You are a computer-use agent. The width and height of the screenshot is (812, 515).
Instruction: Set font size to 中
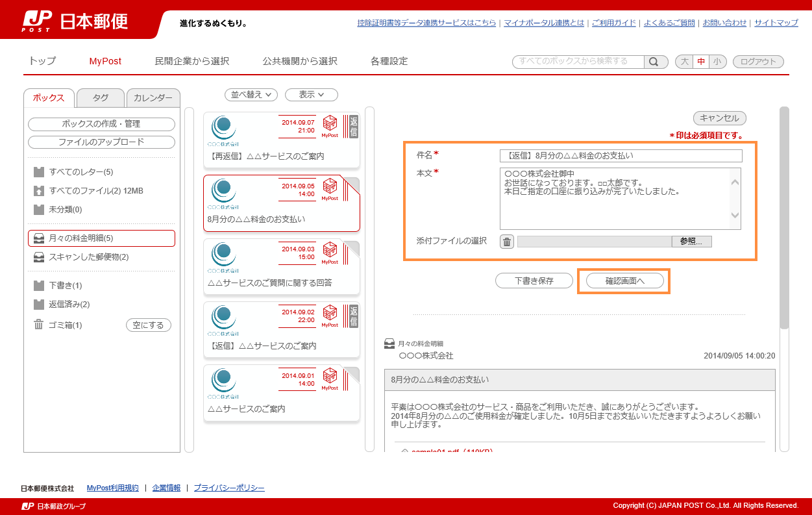(x=701, y=62)
